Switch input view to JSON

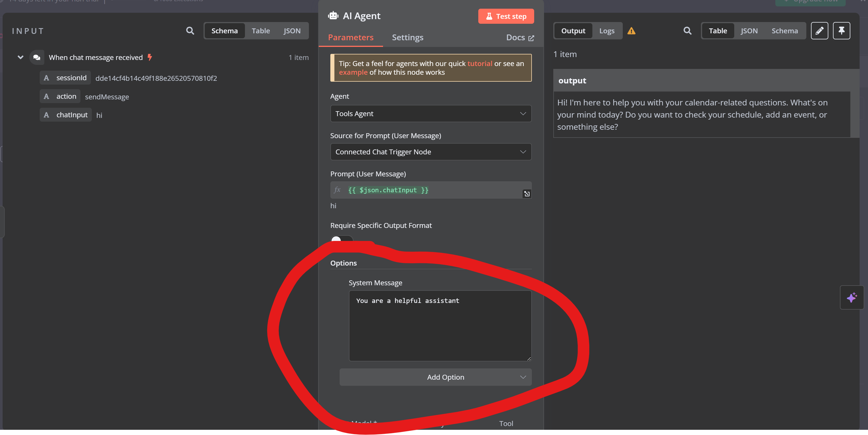pyautogui.click(x=292, y=31)
